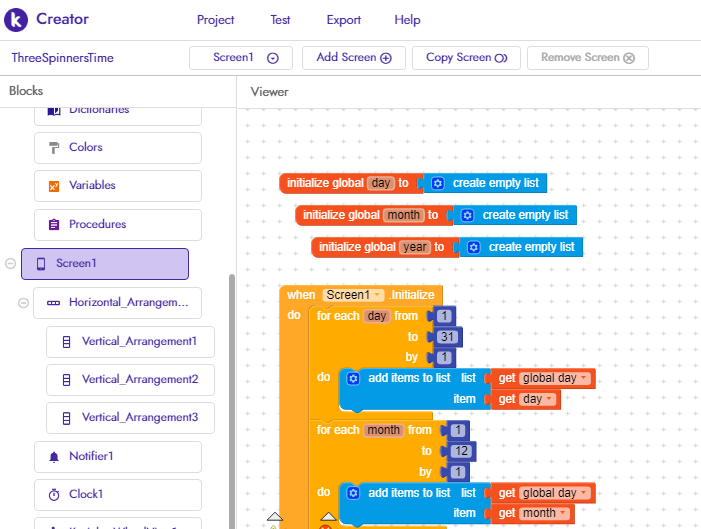Viewport: 701px width, 529px height.
Task: Open the first 'get global day' variable dropdown
Action: pyautogui.click(x=584, y=378)
